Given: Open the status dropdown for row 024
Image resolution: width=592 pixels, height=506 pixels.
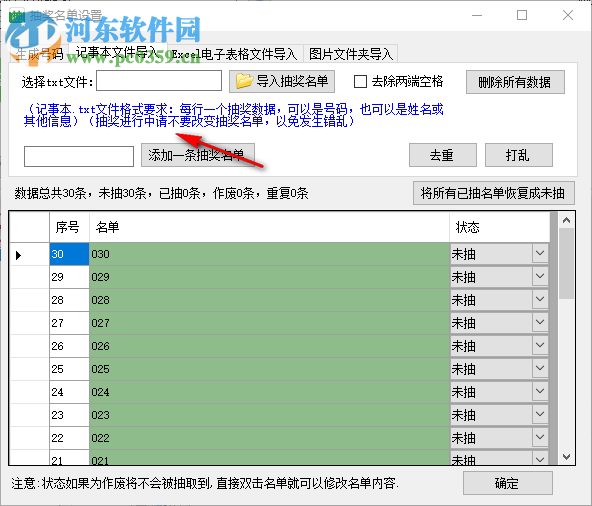Looking at the screenshot, I should 540,392.
